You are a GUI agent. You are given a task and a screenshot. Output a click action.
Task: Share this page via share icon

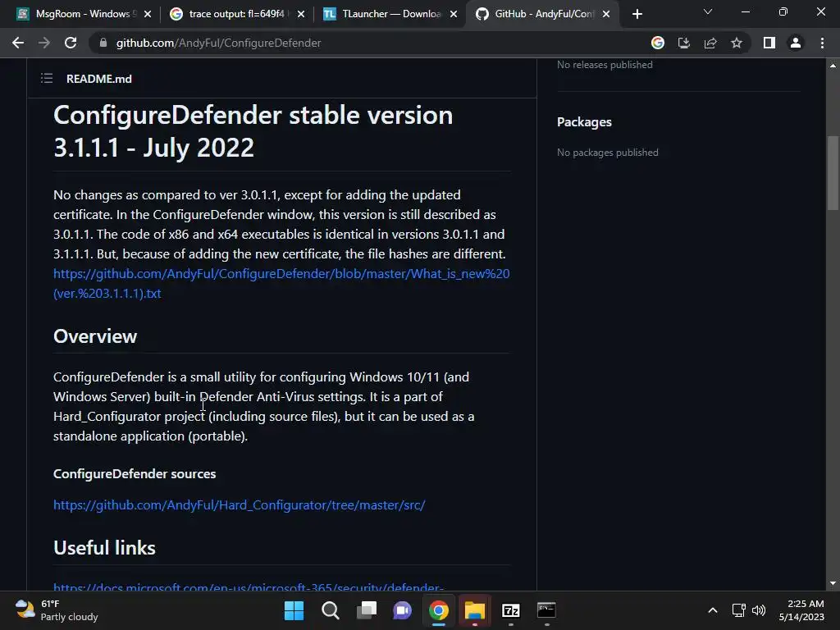click(710, 43)
